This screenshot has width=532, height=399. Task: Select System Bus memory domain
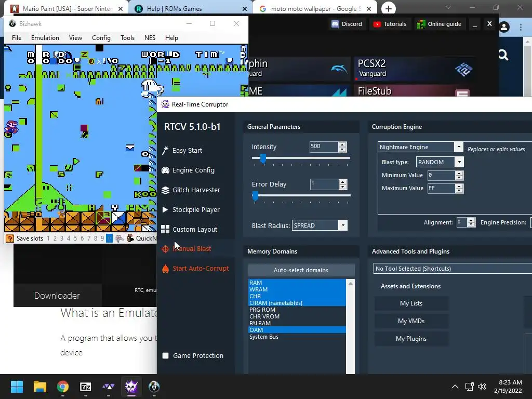coord(297,337)
